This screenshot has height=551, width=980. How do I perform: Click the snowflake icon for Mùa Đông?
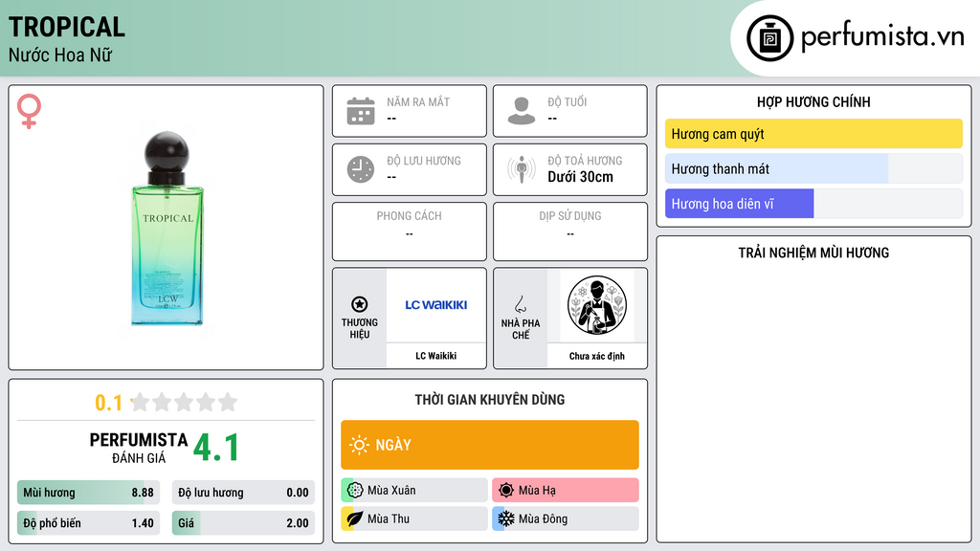tap(505, 518)
